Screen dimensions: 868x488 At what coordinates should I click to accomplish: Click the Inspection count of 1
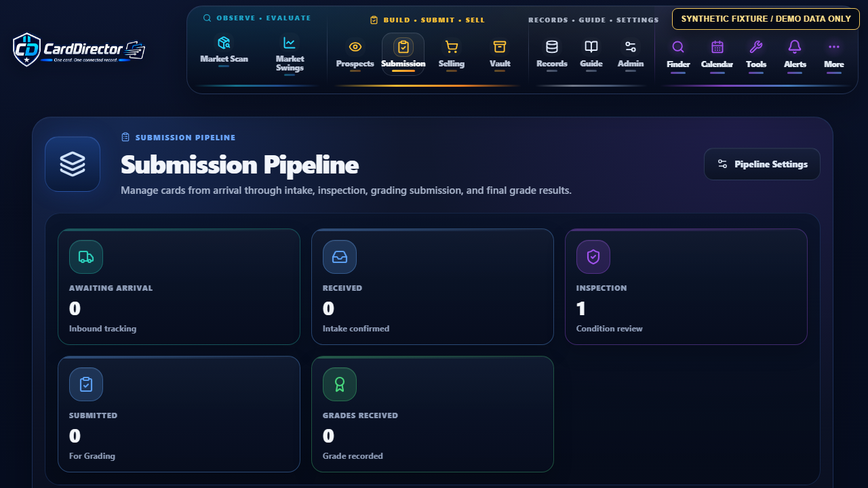click(581, 309)
